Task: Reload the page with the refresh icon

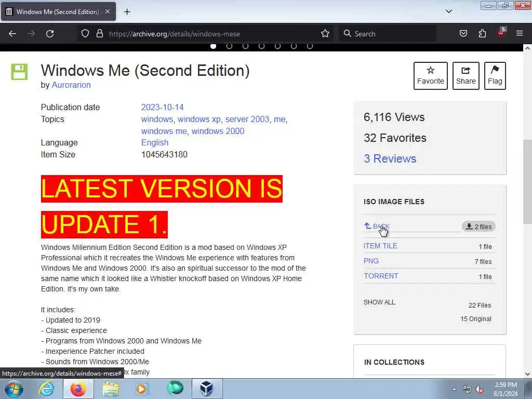Action: click(x=50, y=34)
